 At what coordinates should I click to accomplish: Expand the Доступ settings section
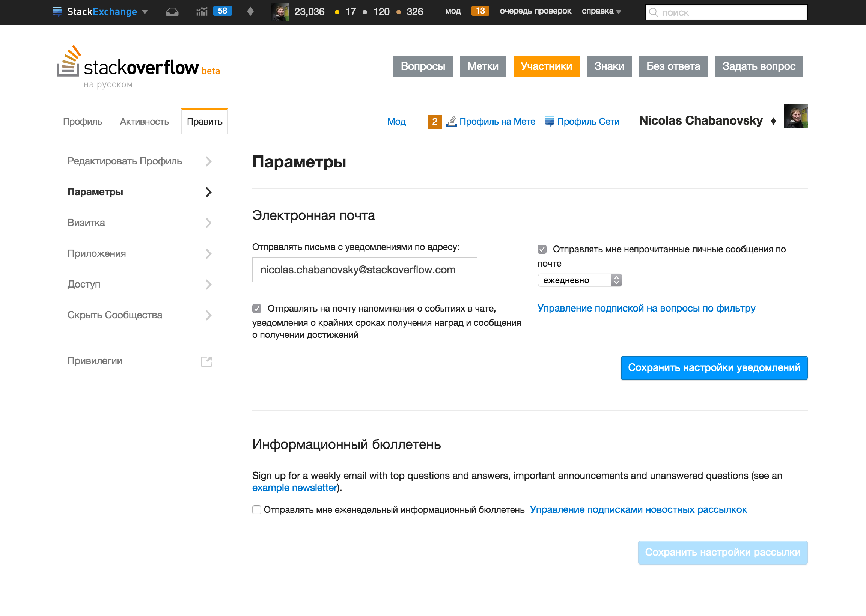coord(139,284)
